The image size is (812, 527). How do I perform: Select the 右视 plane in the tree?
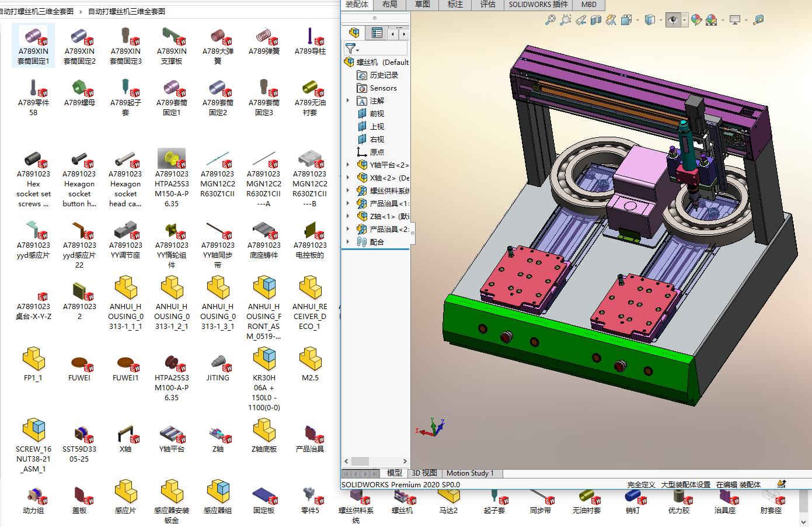tap(371, 140)
